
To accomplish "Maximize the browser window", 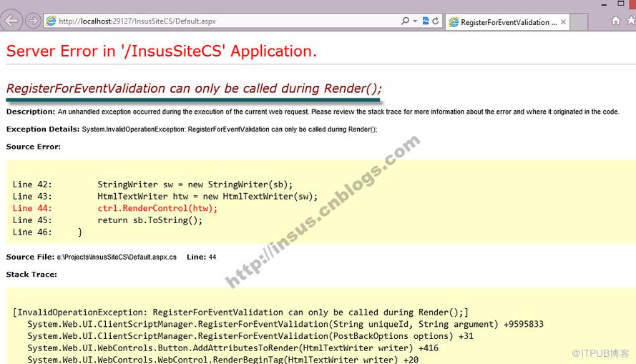I will tap(620, 4).
